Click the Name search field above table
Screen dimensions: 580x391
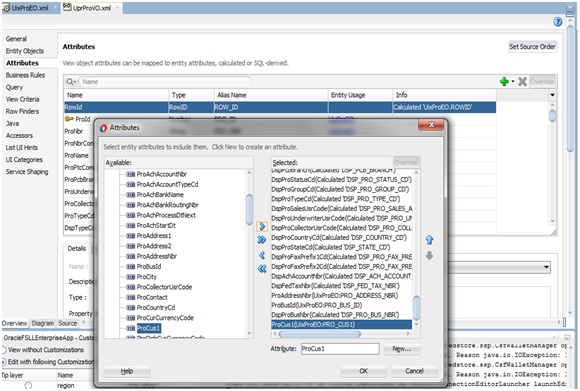click(165, 81)
